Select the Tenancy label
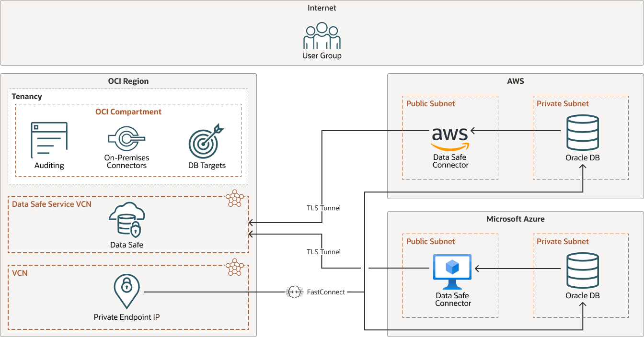The height and width of the screenshot is (337, 644). 27,96
